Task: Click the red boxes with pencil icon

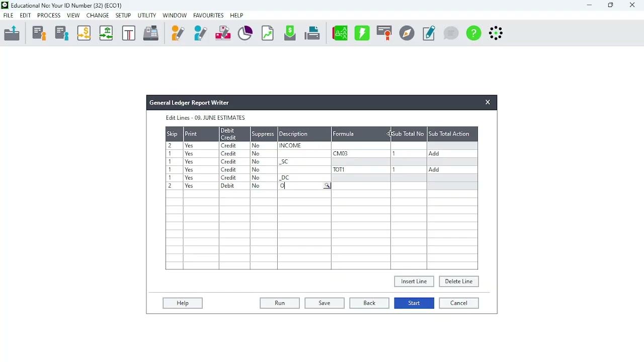Action: tap(223, 34)
